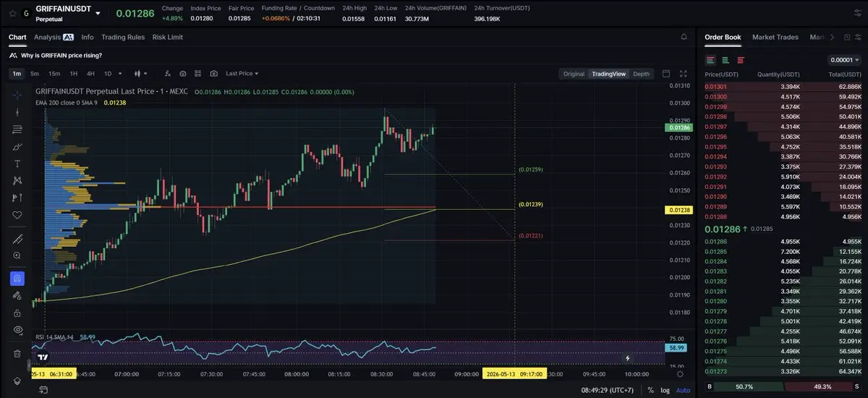The width and height of the screenshot is (868, 398).
Task: Show buy orders only view
Action: (726, 60)
